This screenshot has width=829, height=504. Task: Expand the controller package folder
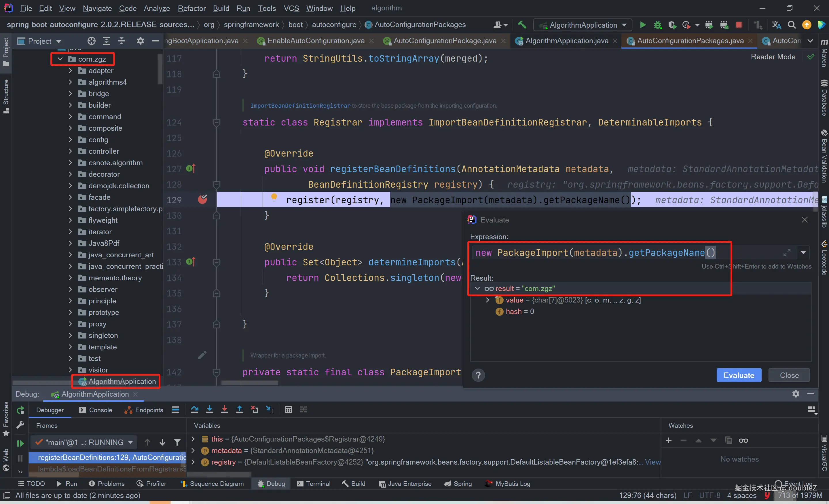click(x=70, y=151)
